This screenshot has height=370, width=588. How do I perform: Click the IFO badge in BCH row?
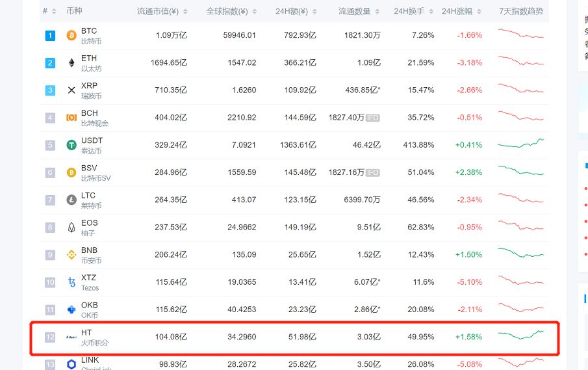pyautogui.click(x=372, y=118)
